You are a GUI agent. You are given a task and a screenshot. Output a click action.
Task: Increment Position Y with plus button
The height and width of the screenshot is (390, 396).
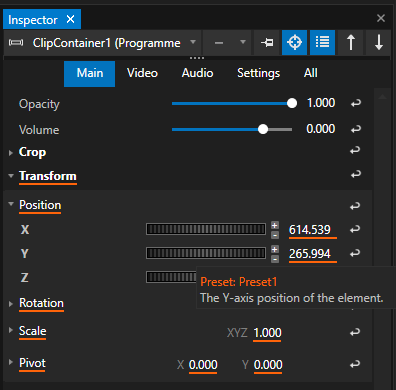(x=275, y=249)
